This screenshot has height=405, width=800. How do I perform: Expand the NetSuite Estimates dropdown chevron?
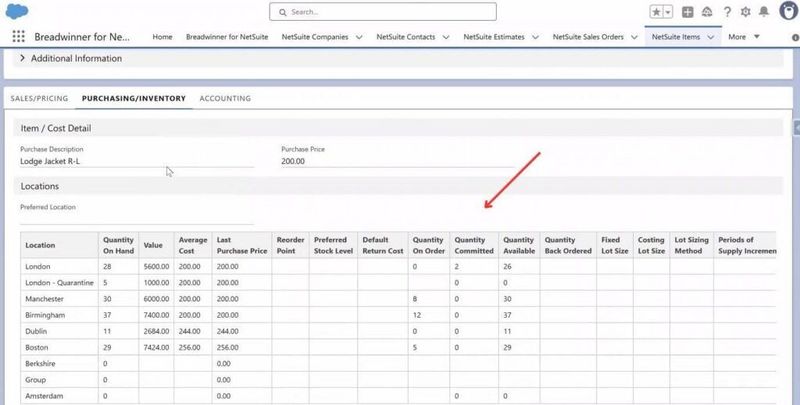point(536,37)
